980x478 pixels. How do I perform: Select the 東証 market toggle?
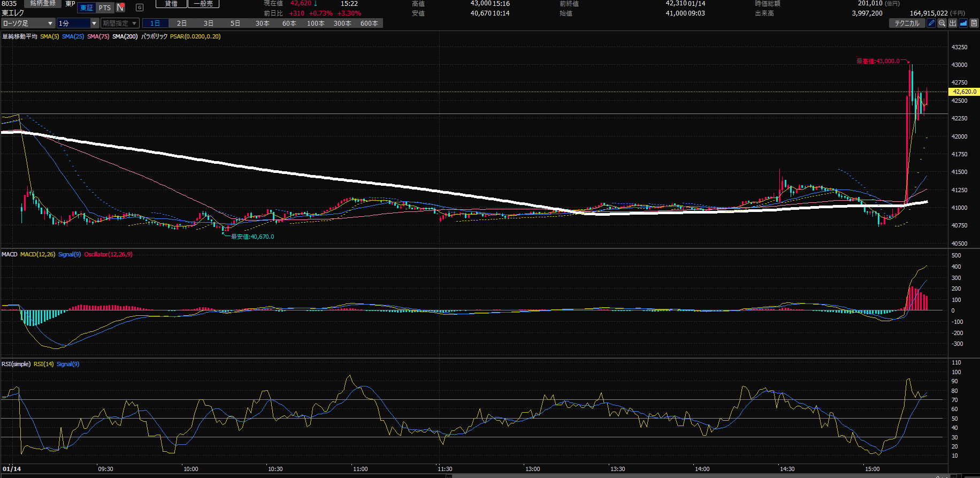coord(87,7)
